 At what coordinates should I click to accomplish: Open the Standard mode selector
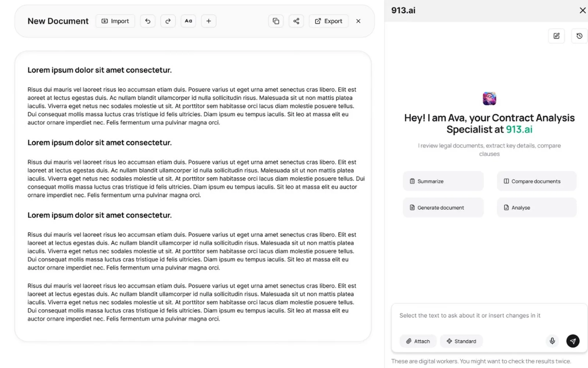461,341
